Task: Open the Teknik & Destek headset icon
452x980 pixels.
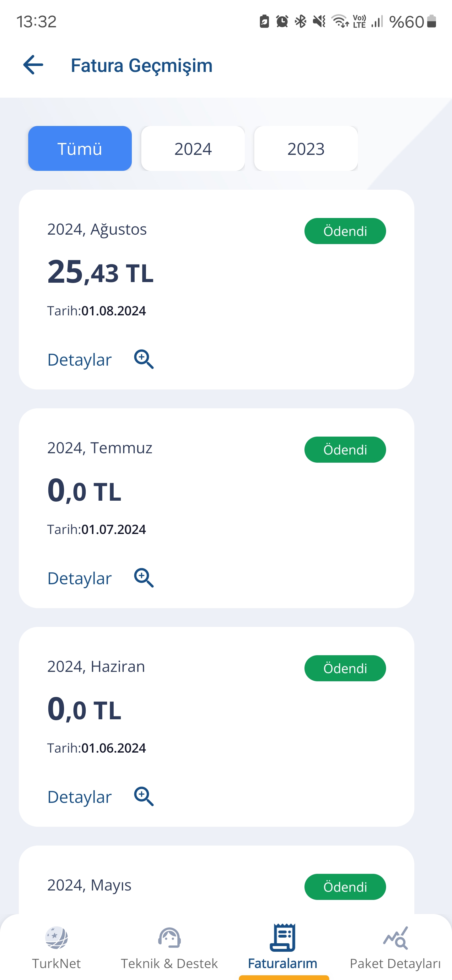Action: coord(169,938)
